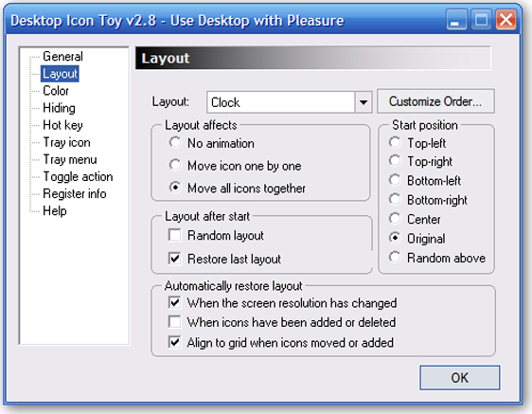Close the Desktop Icon Toy window
The height and width of the screenshot is (414, 532).
click(x=505, y=20)
